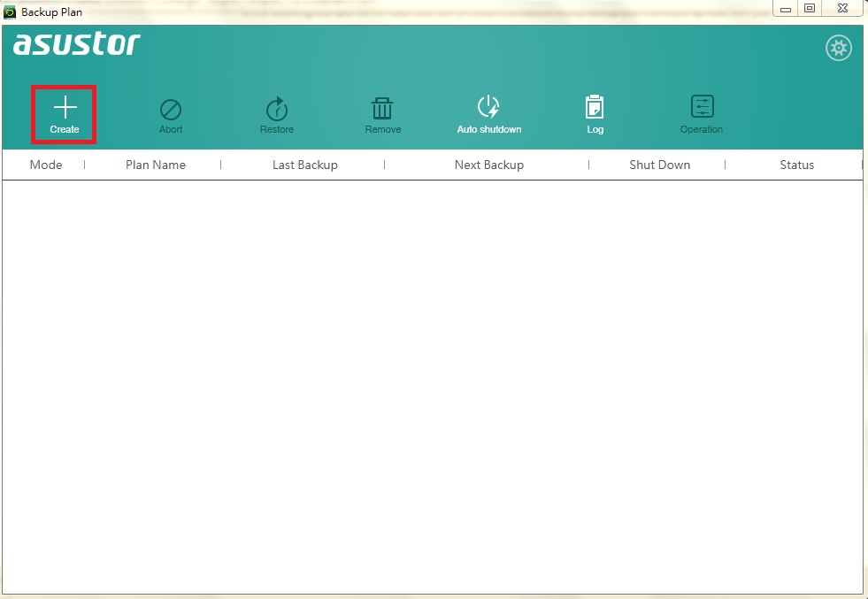Open the Operation panel
868x599 pixels.
[702, 116]
